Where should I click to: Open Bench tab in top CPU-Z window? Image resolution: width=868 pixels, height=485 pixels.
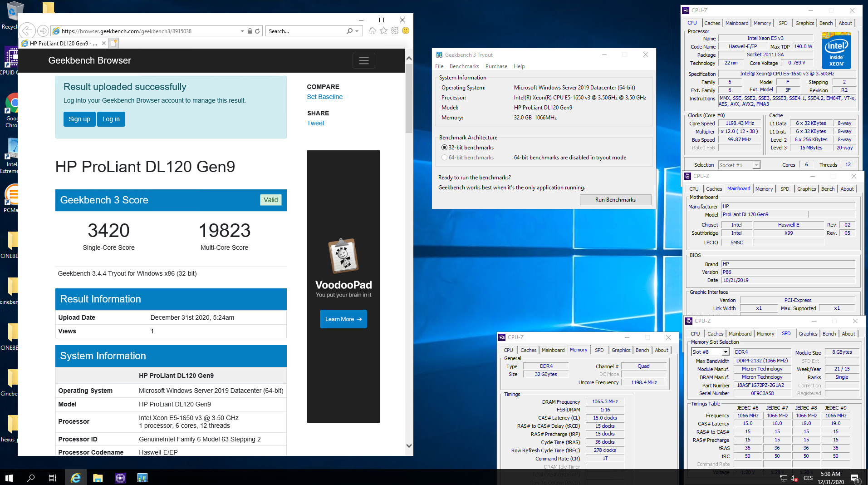point(826,23)
